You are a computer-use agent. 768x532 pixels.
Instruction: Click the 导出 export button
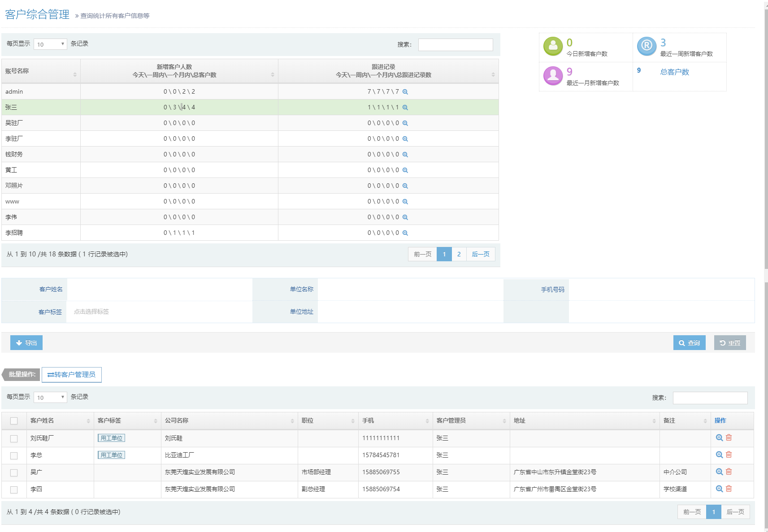point(26,343)
